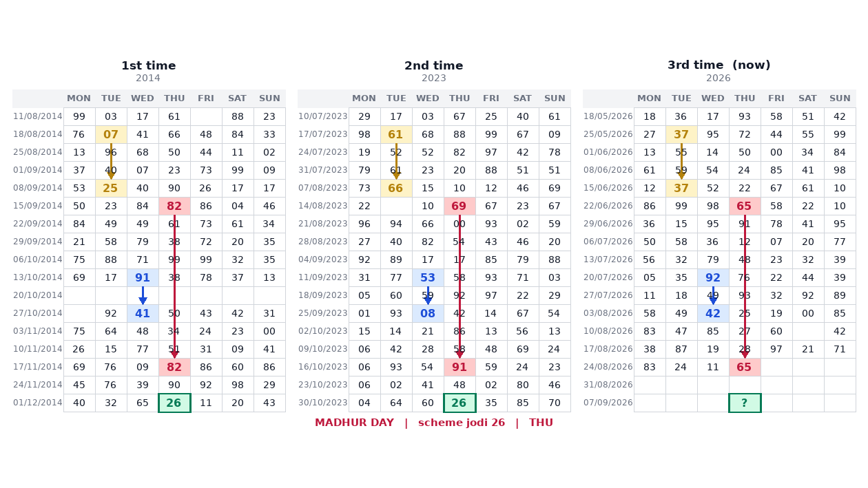Click the blue 91 cell in first table
Viewport: 868px width, 488px height.
coord(143,277)
